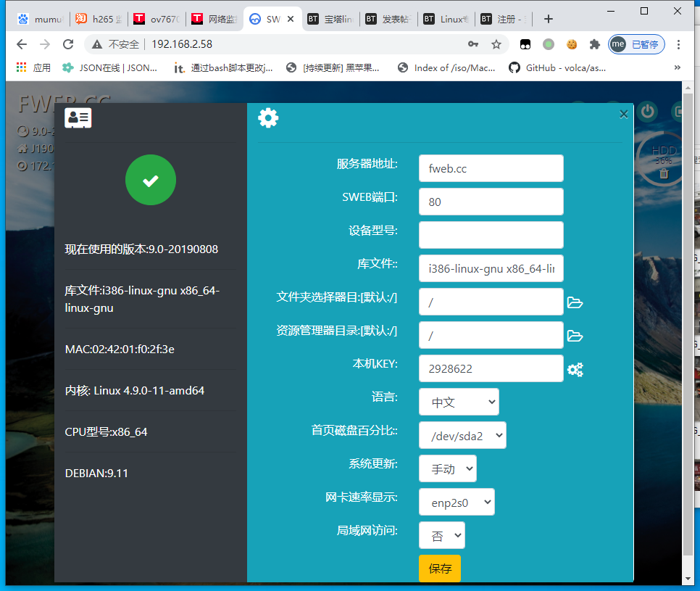Click the scrollbar down arrow
The width and height of the screenshot is (700, 591).
(688, 579)
